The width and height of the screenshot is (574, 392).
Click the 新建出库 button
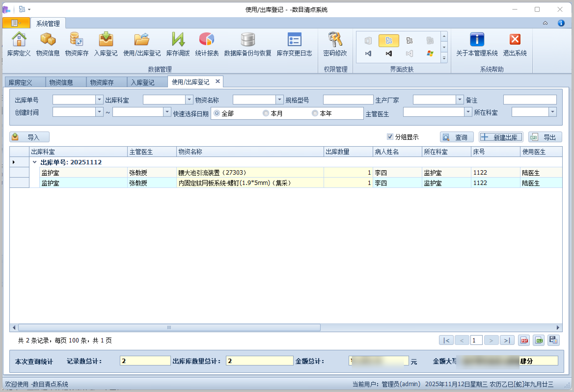point(501,137)
